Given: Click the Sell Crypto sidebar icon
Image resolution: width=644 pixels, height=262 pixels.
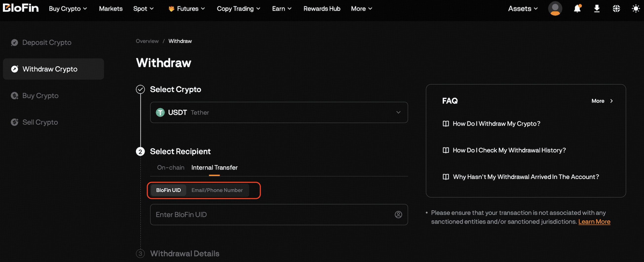Looking at the screenshot, I should (15, 122).
